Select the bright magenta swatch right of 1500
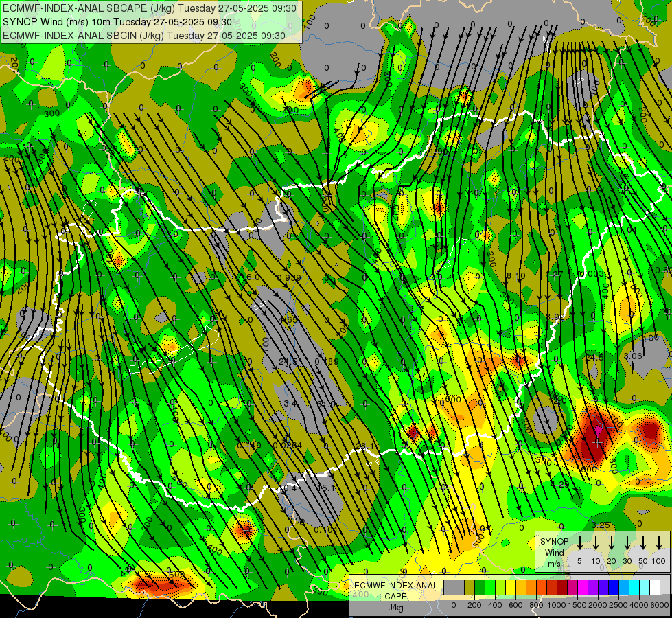Screen dimensions: 672x618 point(583,587)
